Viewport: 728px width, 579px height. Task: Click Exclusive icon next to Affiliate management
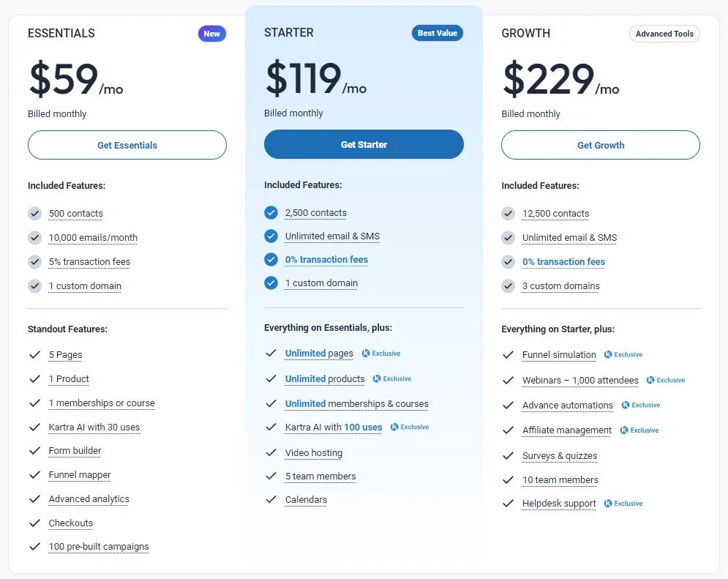(624, 430)
